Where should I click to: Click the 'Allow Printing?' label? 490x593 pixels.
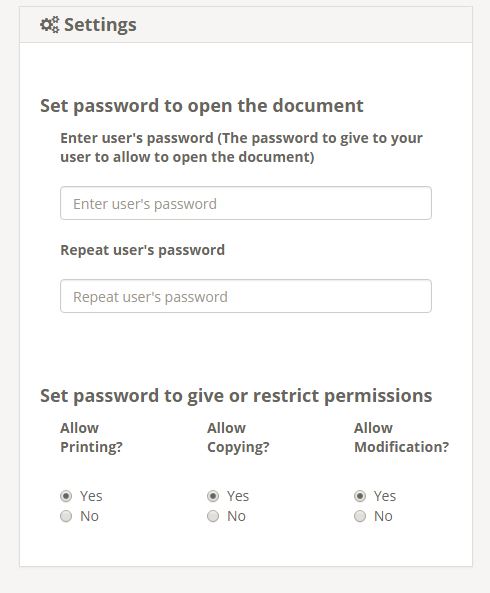point(91,438)
